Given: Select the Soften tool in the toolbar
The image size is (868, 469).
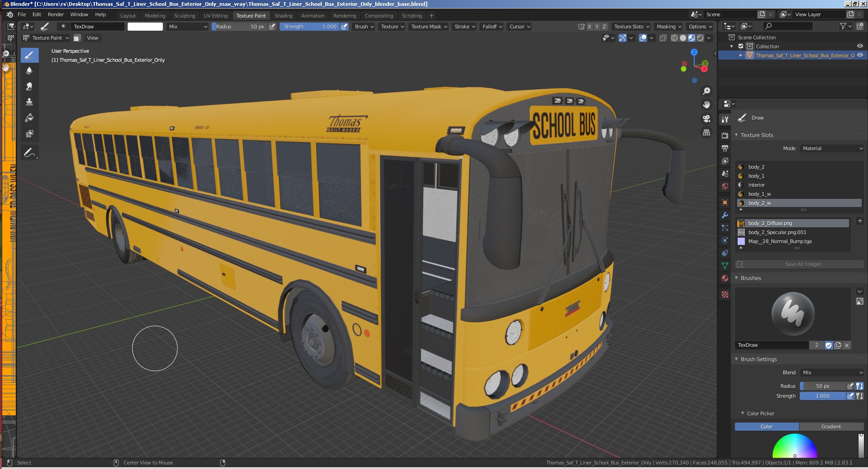Looking at the screenshot, I should pos(29,71).
